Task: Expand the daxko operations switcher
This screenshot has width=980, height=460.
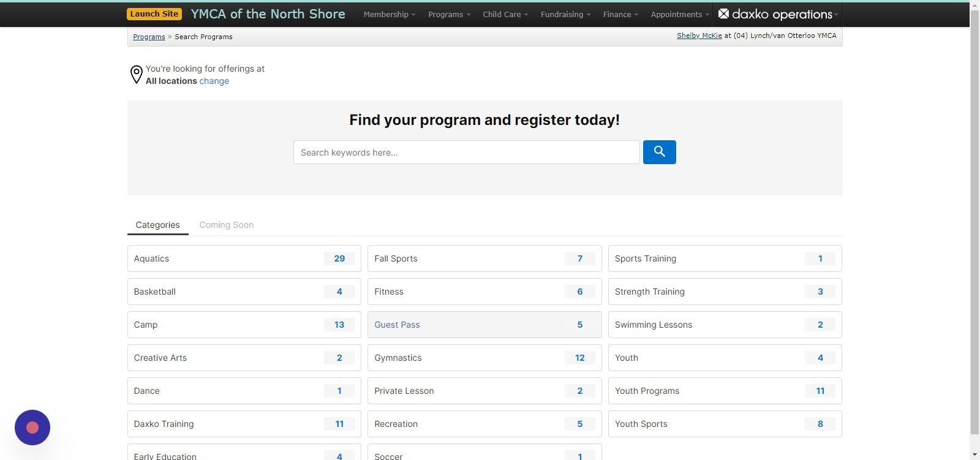Action: coord(778,14)
